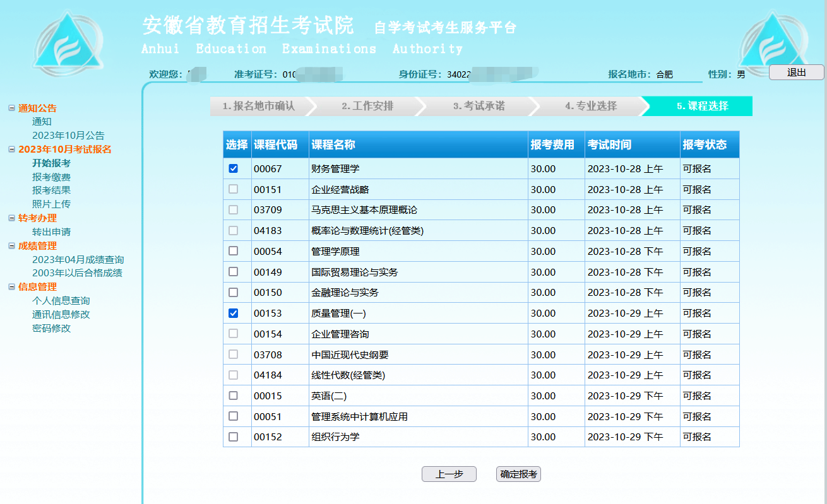
Task: Go to step 2.工作安排
Action: (x=367, y=106)
